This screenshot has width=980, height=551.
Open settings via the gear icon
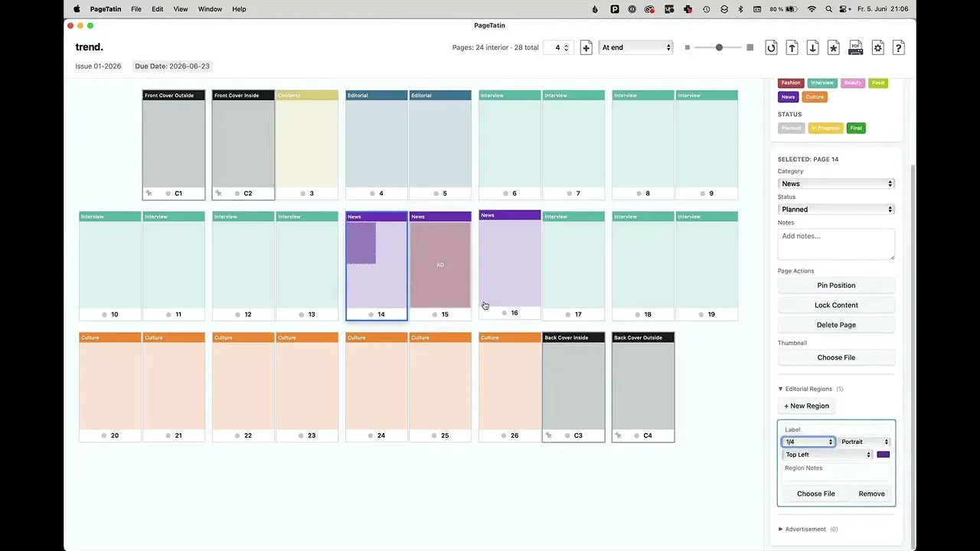tap(878, 47)
